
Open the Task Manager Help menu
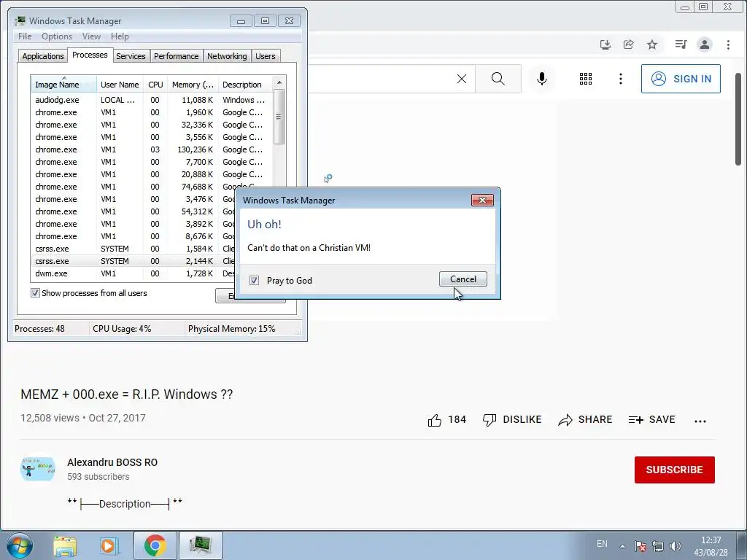pyautogui.click(x=120, y=36)
